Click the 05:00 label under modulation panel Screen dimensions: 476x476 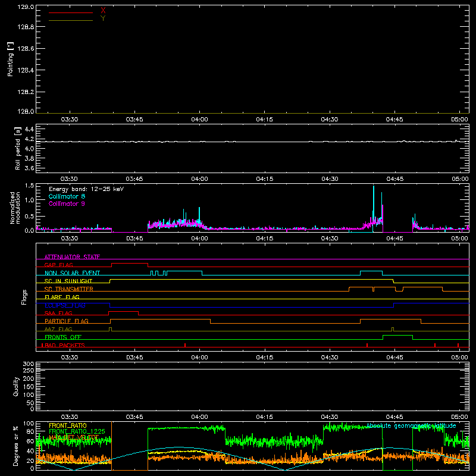[x=459, y=239]
